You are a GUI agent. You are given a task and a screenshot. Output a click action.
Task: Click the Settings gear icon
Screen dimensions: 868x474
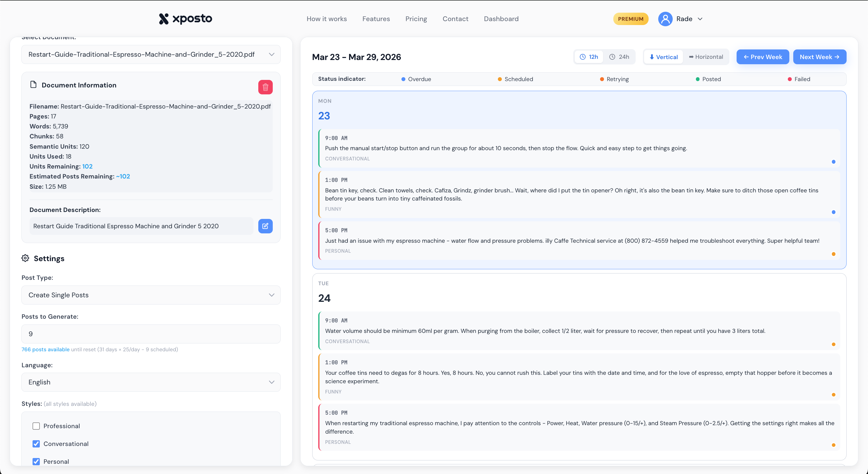(x=25, y=258)
